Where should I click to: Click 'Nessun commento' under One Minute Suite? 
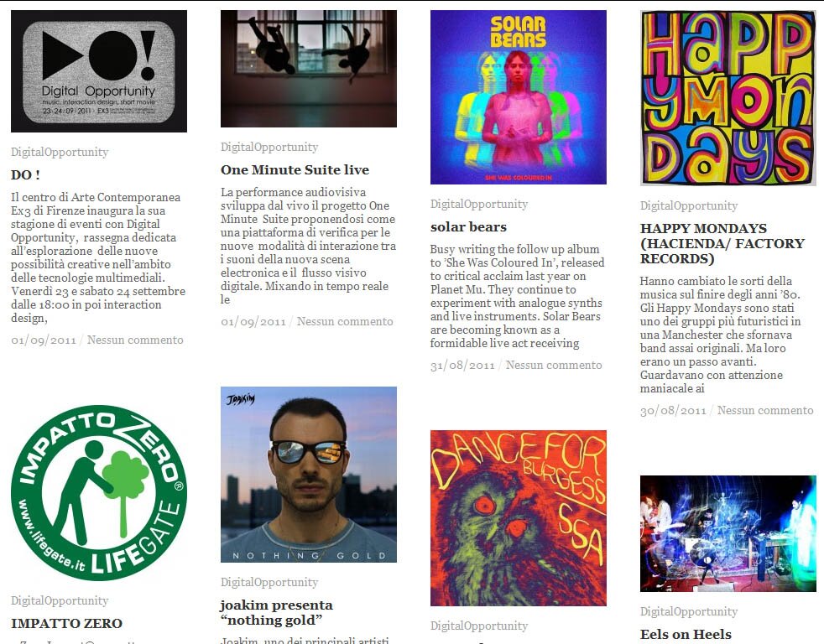point(345,321)
